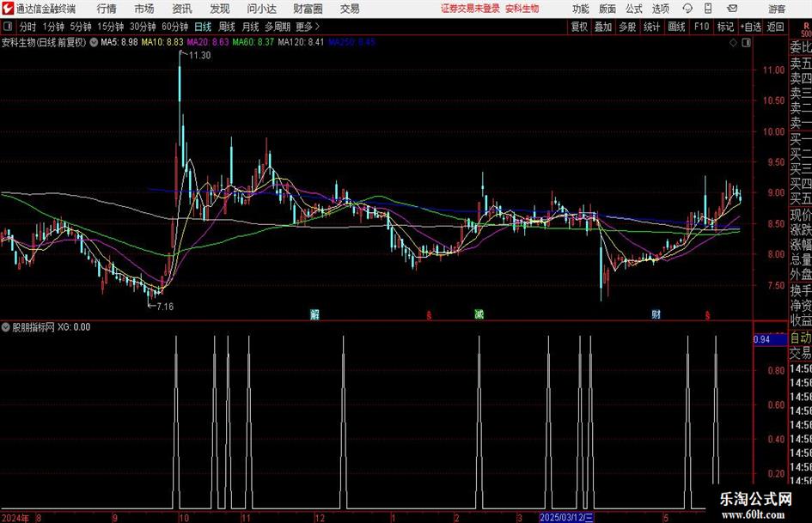This screenshot has height=523, width=812.
Task: Click the 减 event marker on chart
Action: pyautogui.click(x=479, y=314)
